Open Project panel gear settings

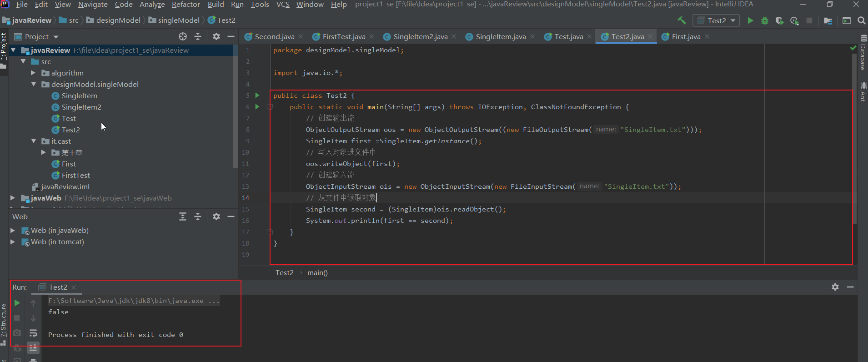coord(216,36)
